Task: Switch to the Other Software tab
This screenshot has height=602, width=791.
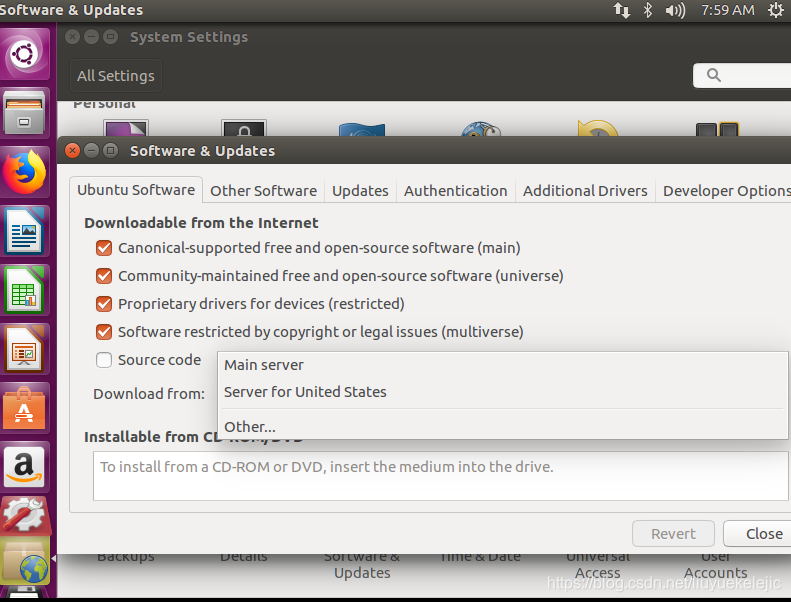Action: (x=263, y=191)
